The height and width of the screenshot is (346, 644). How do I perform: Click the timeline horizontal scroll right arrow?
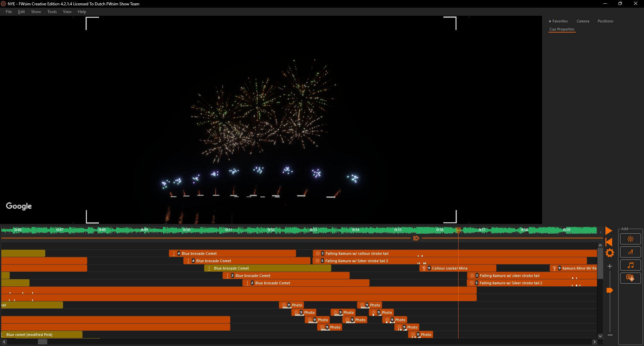click(x=594, y=342)
